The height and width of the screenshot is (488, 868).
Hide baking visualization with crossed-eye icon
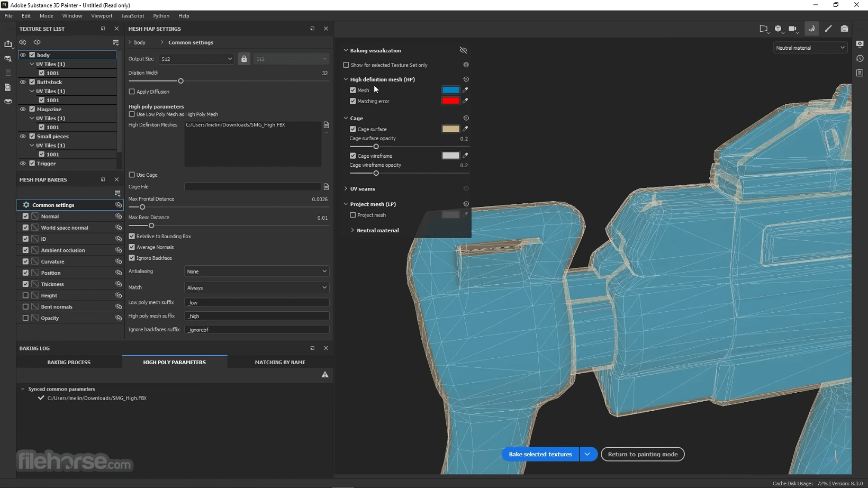point(463,50)
